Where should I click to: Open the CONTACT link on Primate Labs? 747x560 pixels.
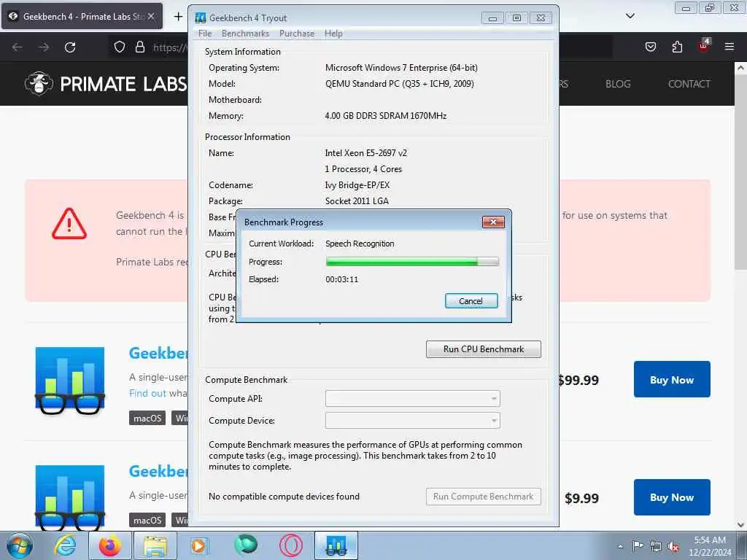point(689,84)
